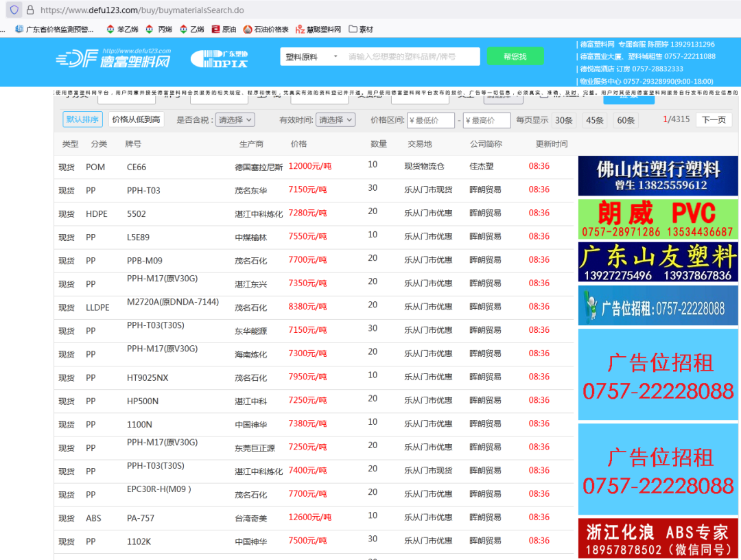Click the 德富塑料网 专属客服 contact line
Screen dimensions: 741x560
648,45
